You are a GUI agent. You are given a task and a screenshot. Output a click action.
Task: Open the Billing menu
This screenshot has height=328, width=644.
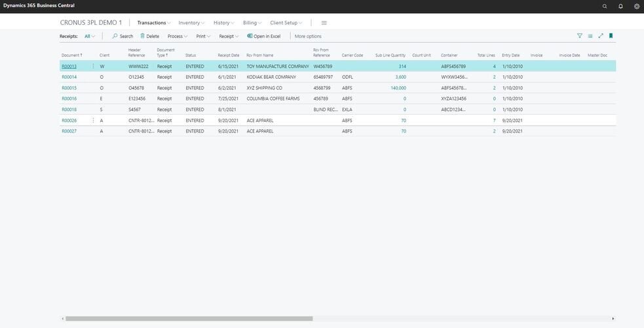[x=252, y=23]
